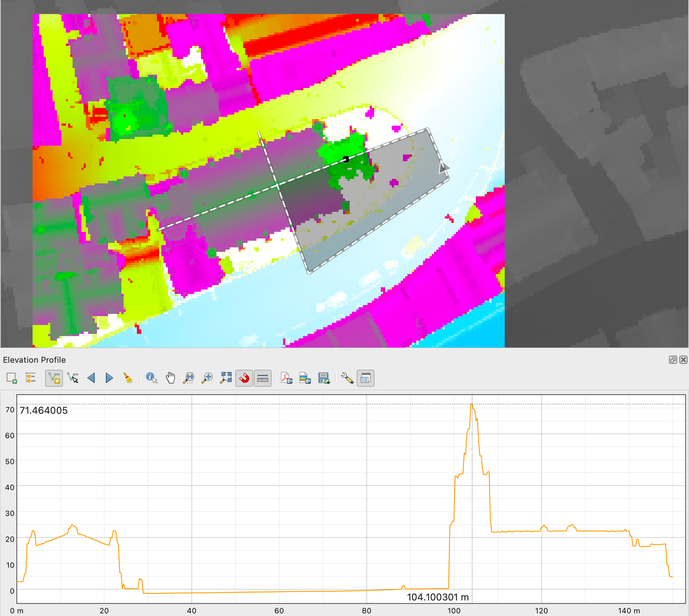
Task: Click the Add Layers icon in profile toolbar
Action: click(x=12, y=378)
